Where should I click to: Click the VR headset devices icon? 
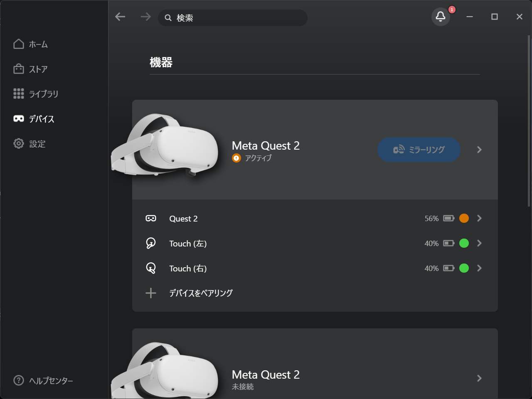tap(19, 119)
